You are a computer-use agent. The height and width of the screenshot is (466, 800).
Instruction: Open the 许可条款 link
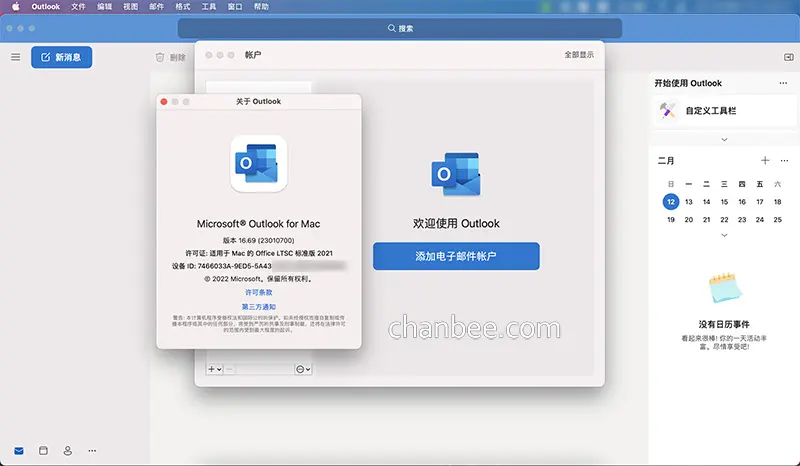(259, 292)
